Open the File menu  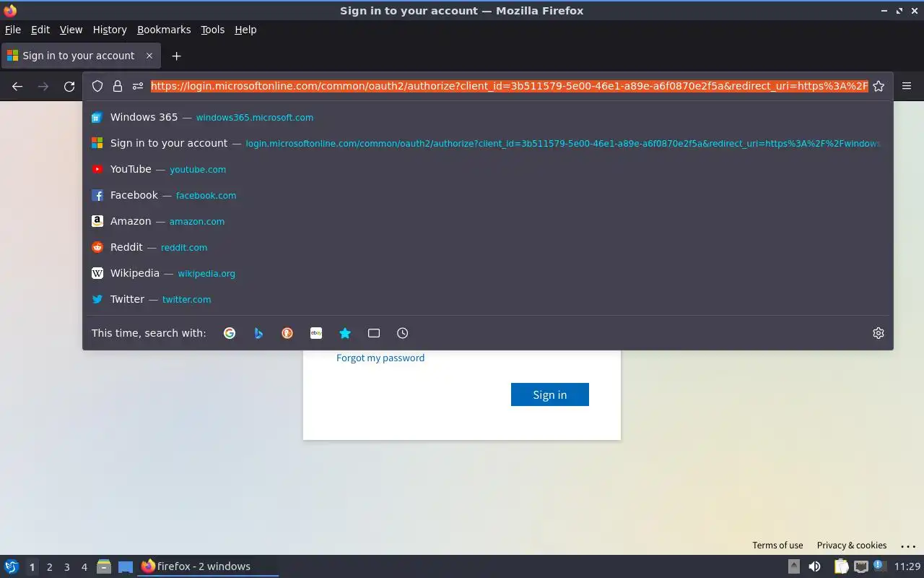13,30
